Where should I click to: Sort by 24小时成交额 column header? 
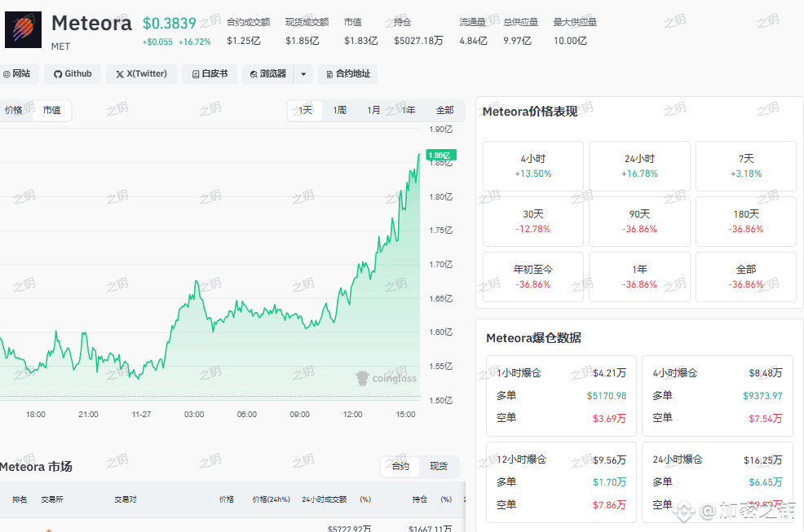(x=324, y=499)
